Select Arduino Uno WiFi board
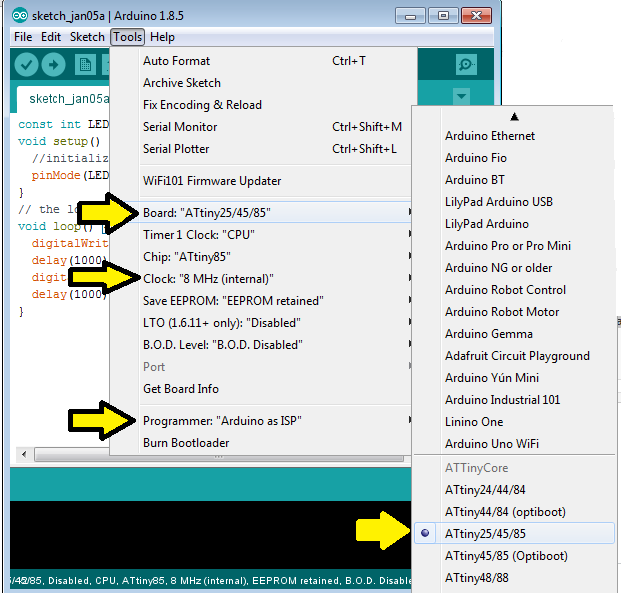Viewport: 621px width, 593px height. (514, 444)
